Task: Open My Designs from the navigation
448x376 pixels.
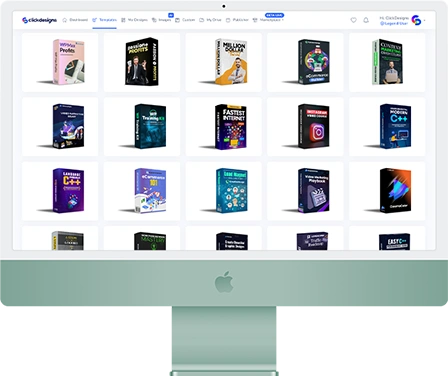Action: (x=134, y=20)
